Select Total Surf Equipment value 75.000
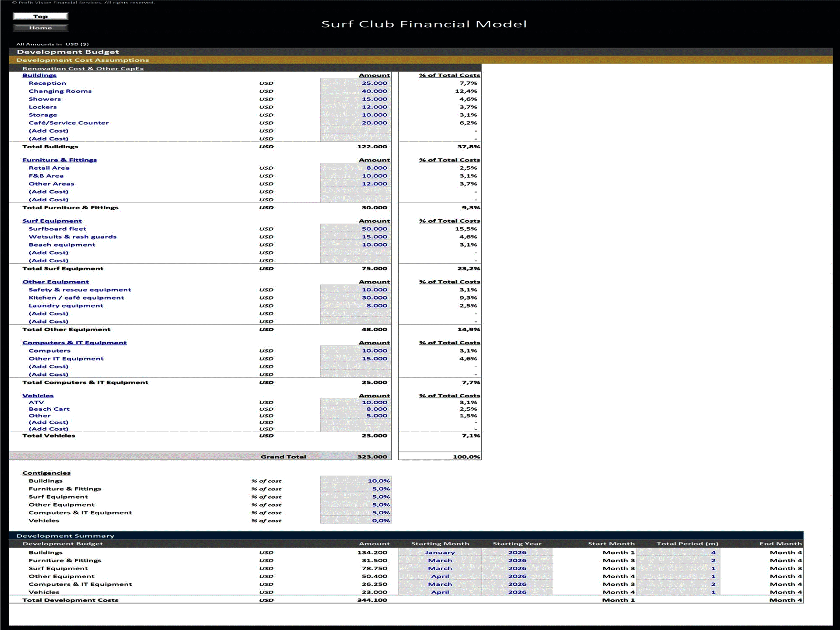 pyautogui.click(x=374, y=269)
